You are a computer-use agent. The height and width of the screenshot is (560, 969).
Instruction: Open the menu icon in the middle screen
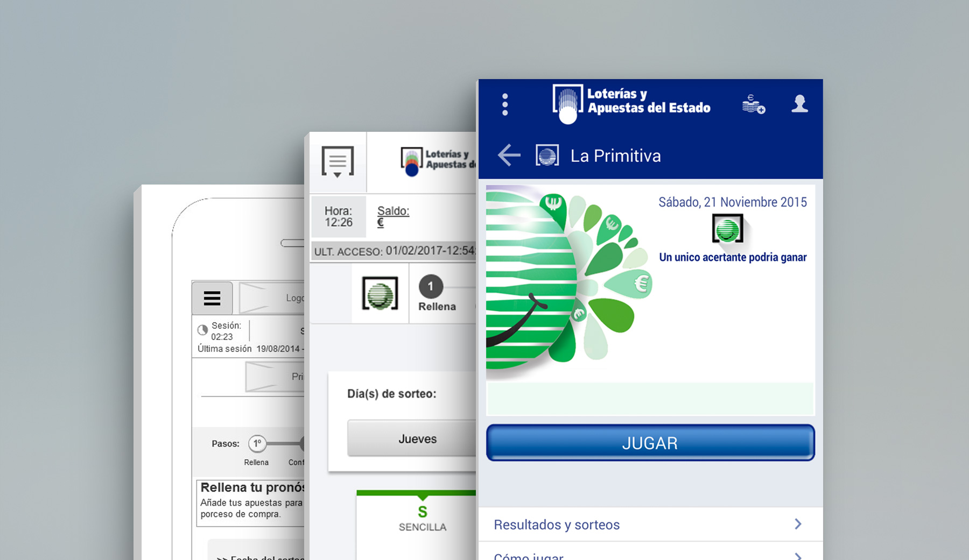click(x=338, y=161)
